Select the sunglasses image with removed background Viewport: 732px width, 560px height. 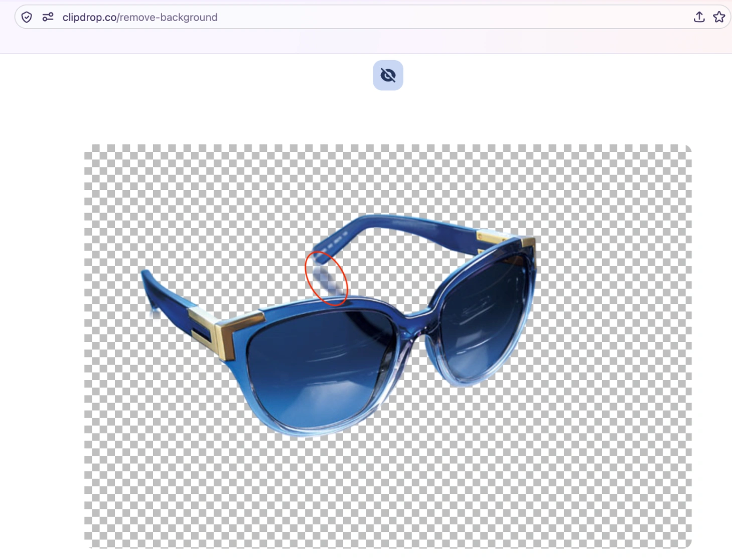[x=388, y=346]
